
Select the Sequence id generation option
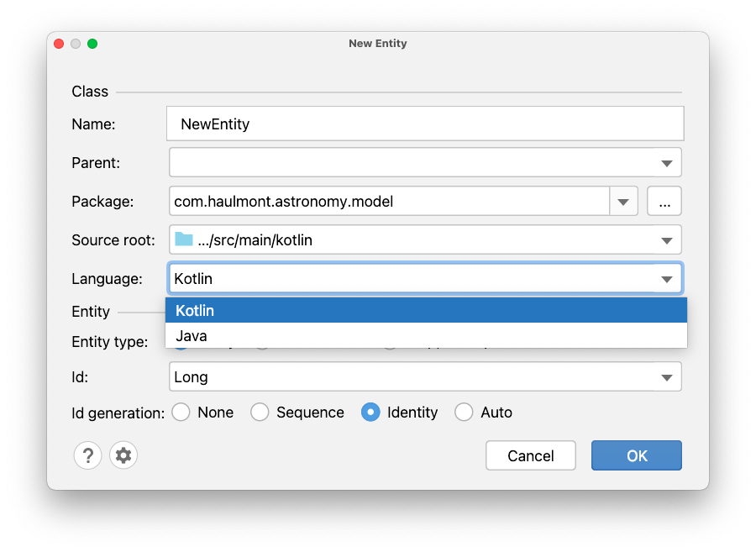(x=260, y=412)
